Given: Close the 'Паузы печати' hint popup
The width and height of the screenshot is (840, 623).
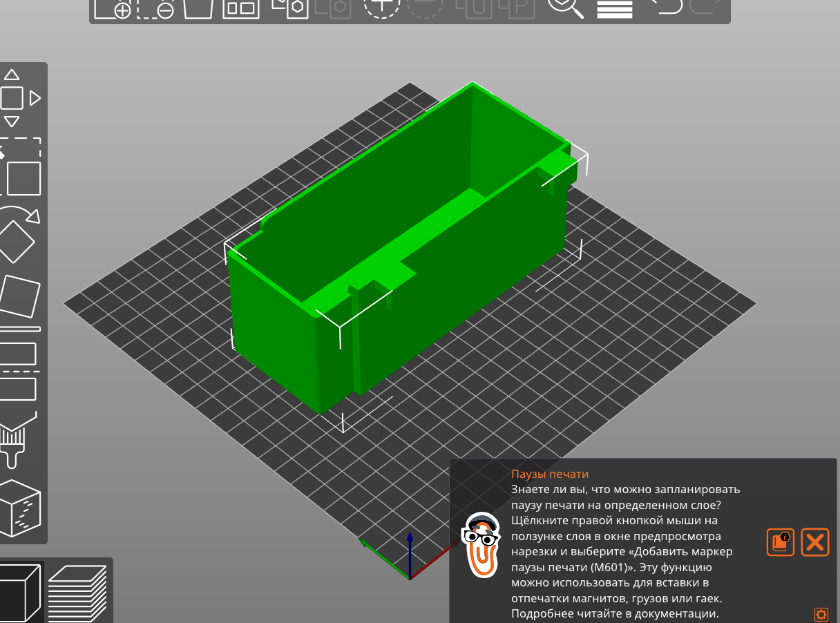Looking at the screenshot, I should pyautogui.click(x=814, y=542).
